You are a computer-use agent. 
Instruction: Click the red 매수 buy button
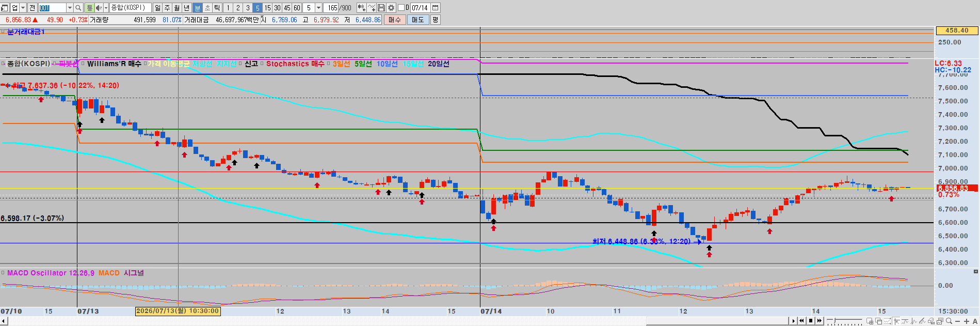tap(395, 20)
